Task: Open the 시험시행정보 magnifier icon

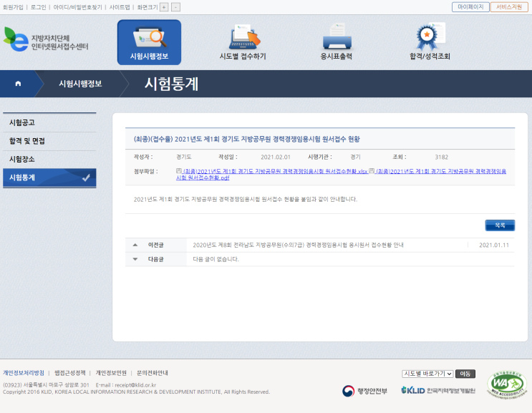Action: [x=150, y=38]
